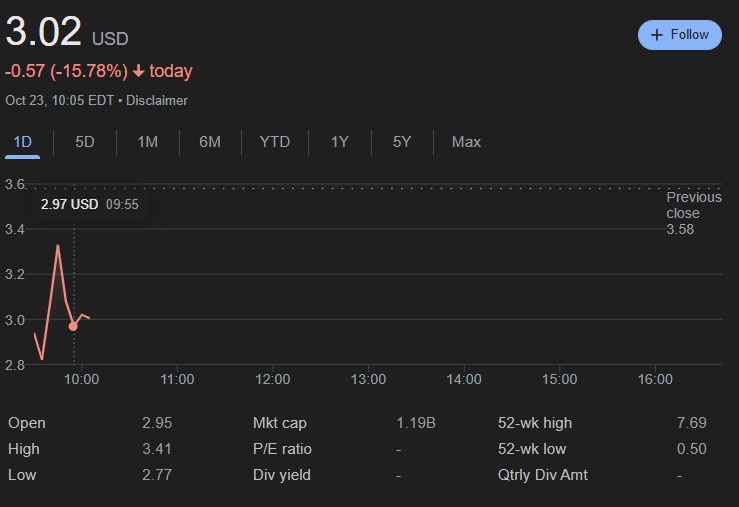Click the 2.97 USD chart tooltip
739x507 pixels.
click(x=89, y=205)
